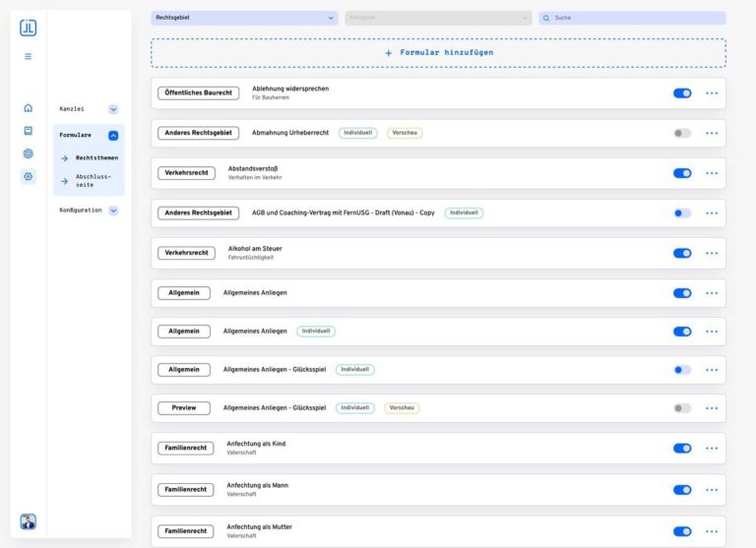Screen dimensions: 756x548
Task: Click Formular hinzufügen button
Action: tap(438, 52)
